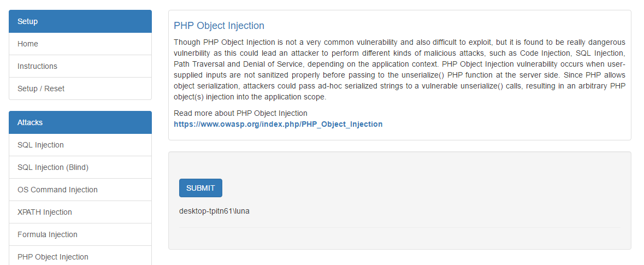Go to the Instructions page
644x265 pixels.
click(x=80, y=66)
